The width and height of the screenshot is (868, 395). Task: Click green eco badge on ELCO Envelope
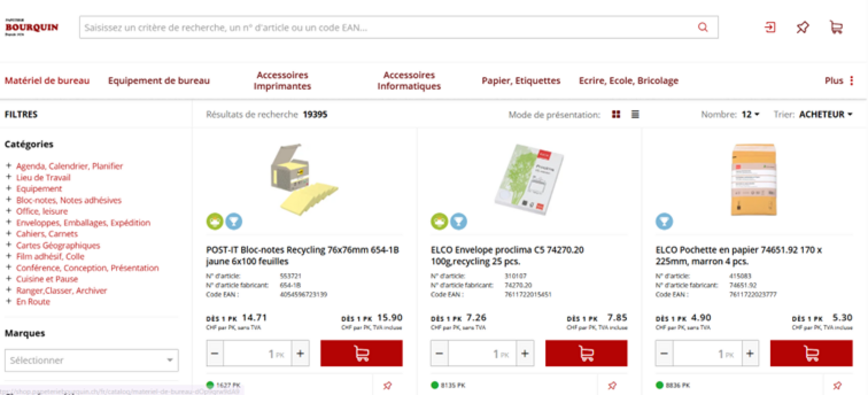coord(439,221)
